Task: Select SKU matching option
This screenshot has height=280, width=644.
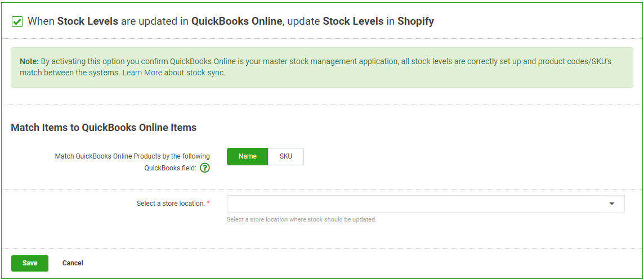Action: click(286, 156)
